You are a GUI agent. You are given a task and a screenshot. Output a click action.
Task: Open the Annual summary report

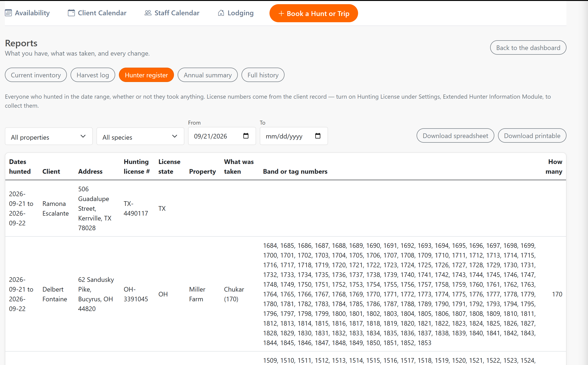(207, 75)
